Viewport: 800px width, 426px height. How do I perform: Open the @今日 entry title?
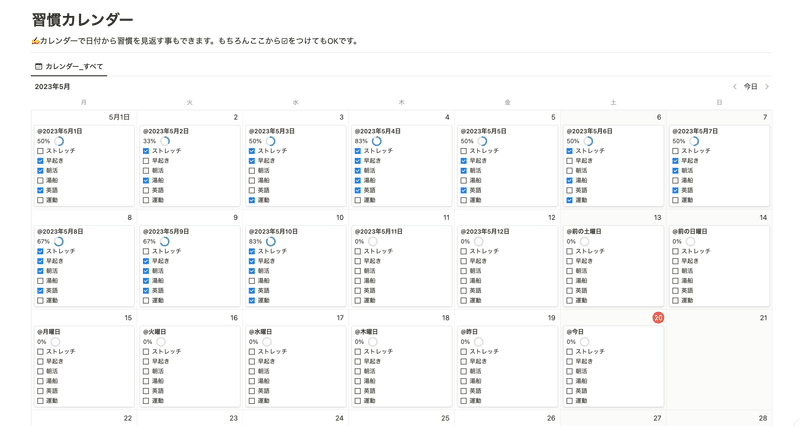[575, 332]
